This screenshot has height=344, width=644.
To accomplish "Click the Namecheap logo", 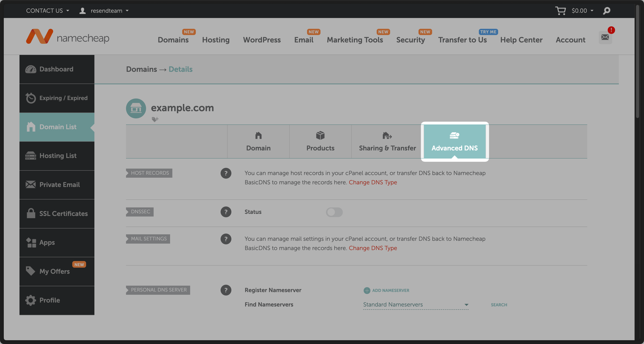I will 68,37.
